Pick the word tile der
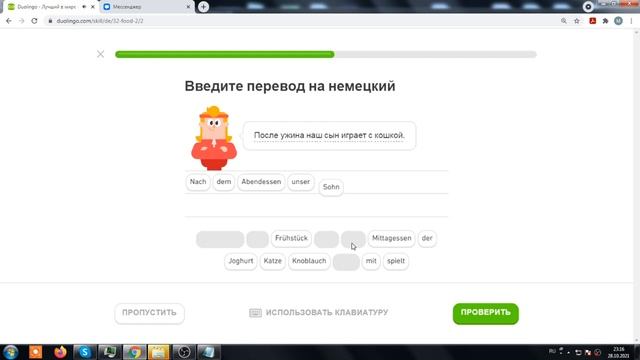This screenshot has width=640, height=360. coord(427,238)
